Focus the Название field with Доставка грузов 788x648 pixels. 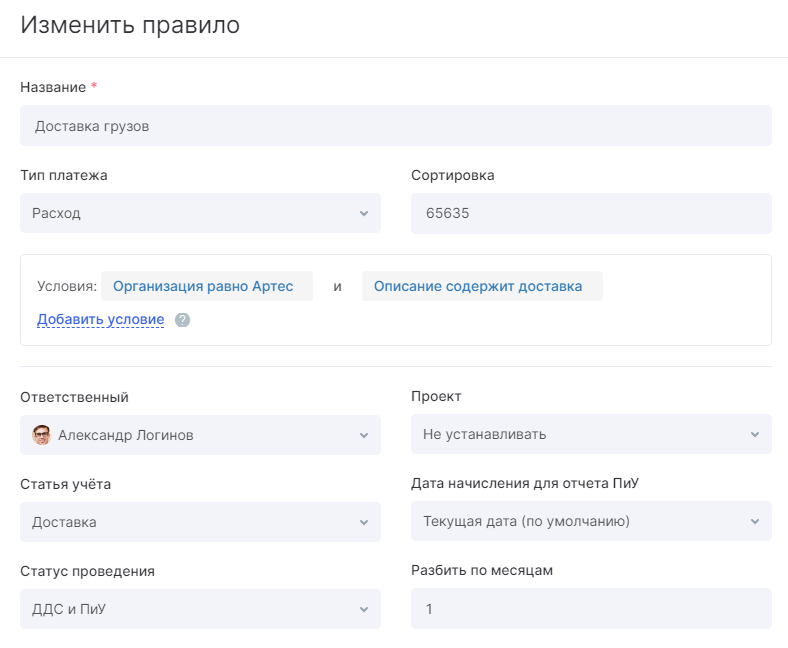(396, 126)
